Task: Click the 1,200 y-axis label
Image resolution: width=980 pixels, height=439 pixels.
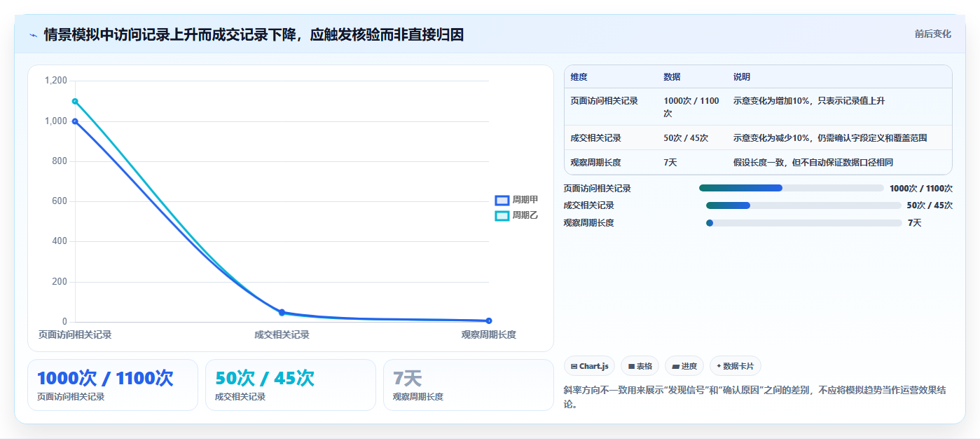Action: (x=56, y=81)
